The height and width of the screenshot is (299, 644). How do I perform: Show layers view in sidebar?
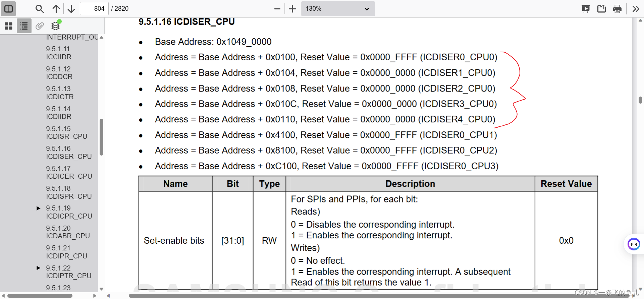pos(56,26)
